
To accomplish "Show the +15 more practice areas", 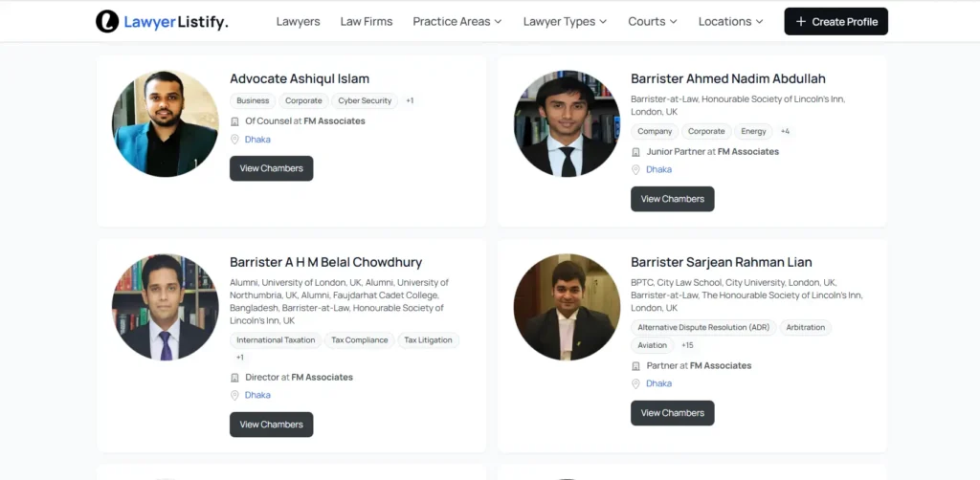I will tap(687, 345).
